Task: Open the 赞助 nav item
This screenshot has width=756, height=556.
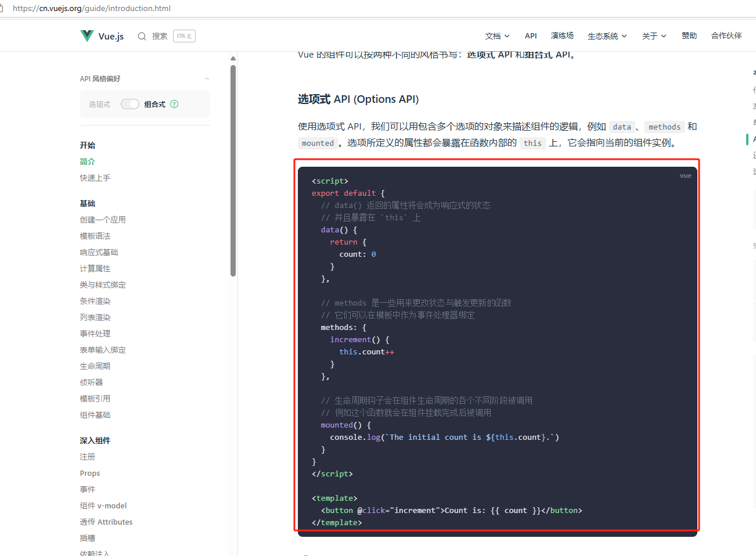Action: (x=689, y=36)
